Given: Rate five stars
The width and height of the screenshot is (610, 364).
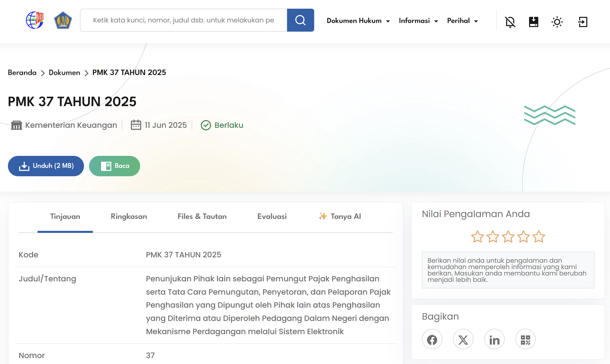Looking at the screenshot, I should click(x=539, y=237).
